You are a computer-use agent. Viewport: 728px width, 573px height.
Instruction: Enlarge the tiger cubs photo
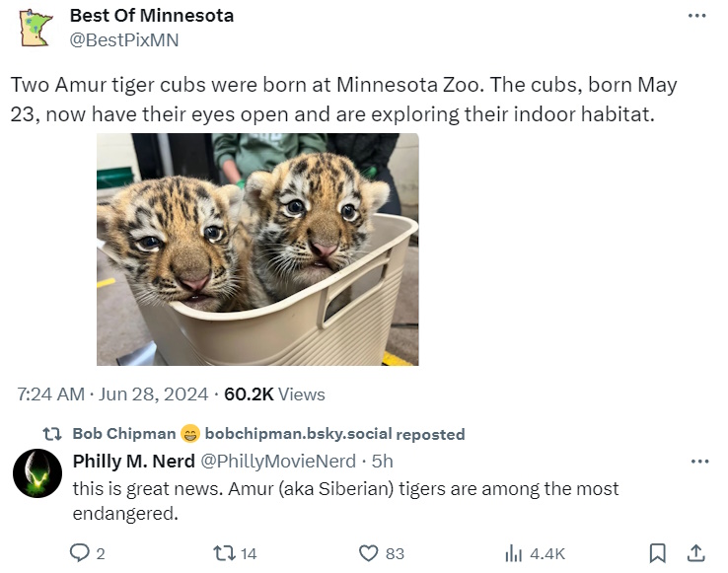click(257, 250)
